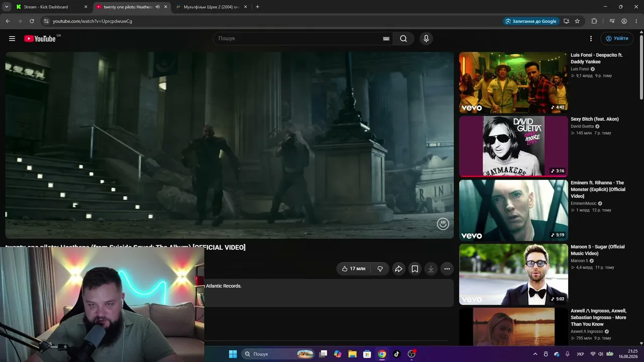Switch to the Мультфільм Шрек 2 tab

coord(210,7)
